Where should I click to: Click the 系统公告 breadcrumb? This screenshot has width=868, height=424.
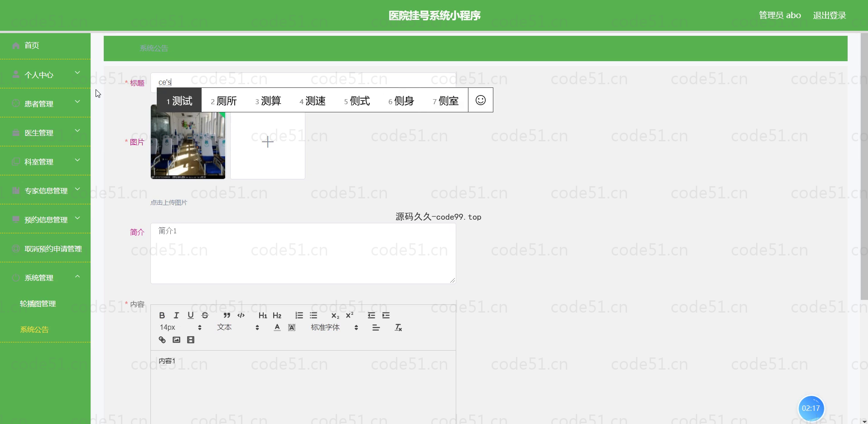click(154, 48)
